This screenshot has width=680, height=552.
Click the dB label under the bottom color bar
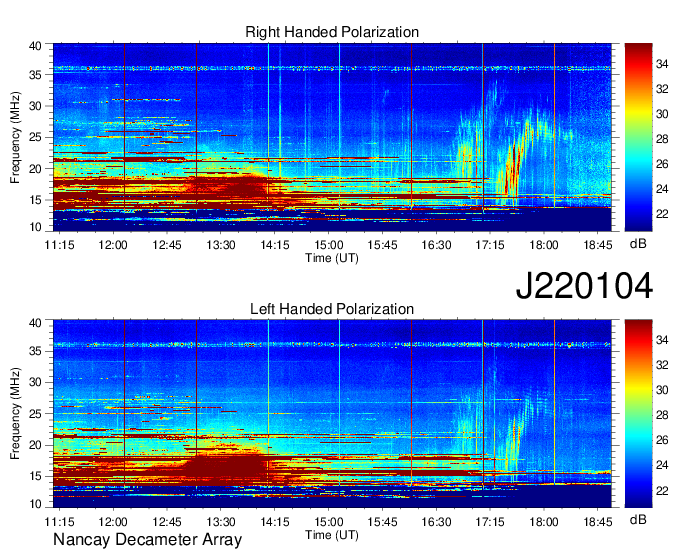click(638, 519)
